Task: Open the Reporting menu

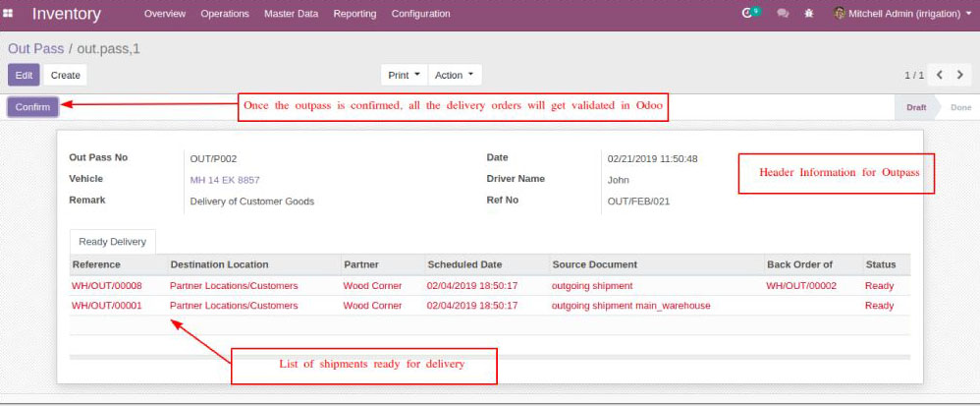Action: point(355,13)
